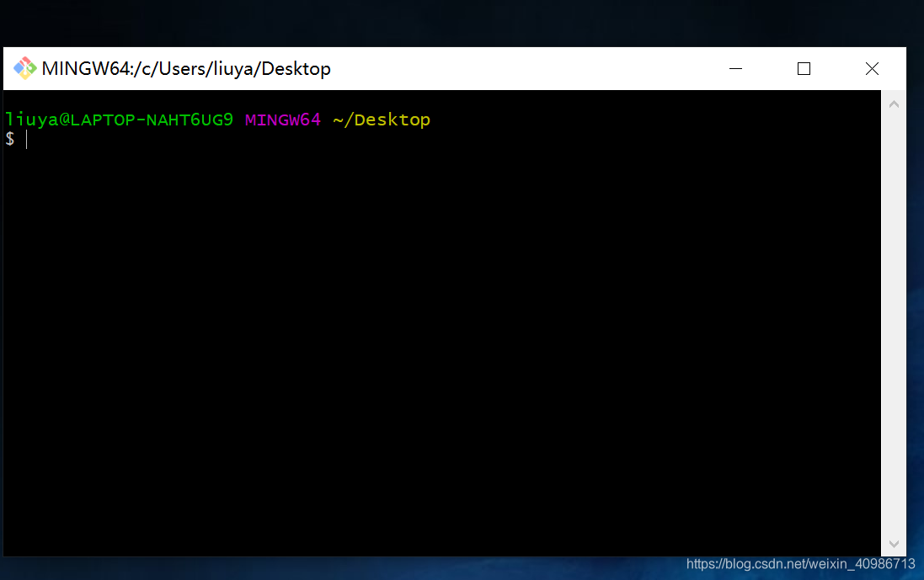The width and height of the screenshot is (924, 580).
Task: Click the $ prompt symbol
Action: 10,139
